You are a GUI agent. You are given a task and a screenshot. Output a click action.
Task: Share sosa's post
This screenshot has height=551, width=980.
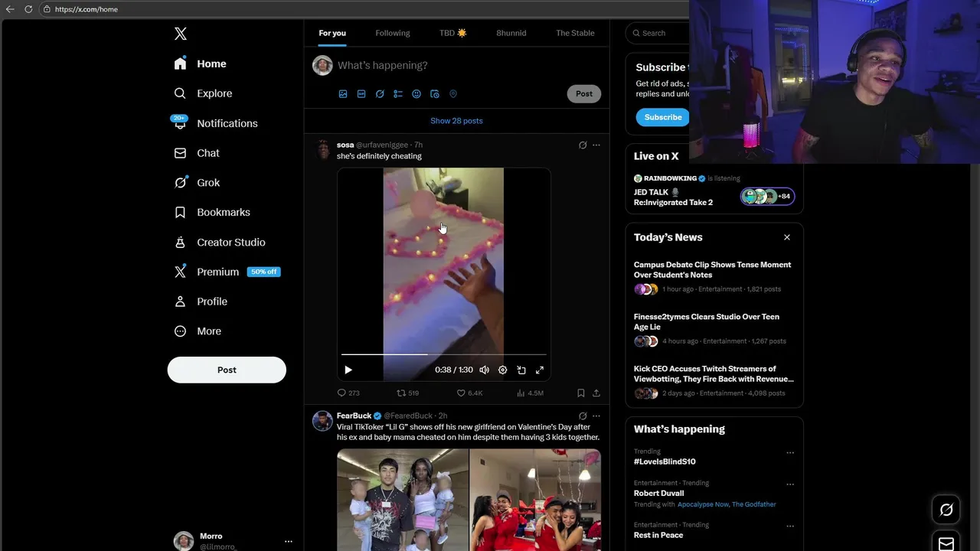coord(596,393)
